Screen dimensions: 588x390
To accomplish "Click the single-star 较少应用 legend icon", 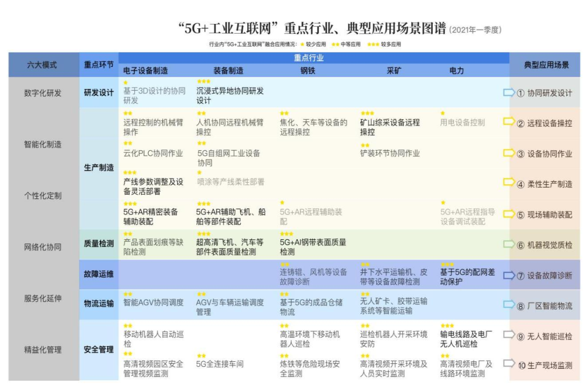I will coord(302,44).
